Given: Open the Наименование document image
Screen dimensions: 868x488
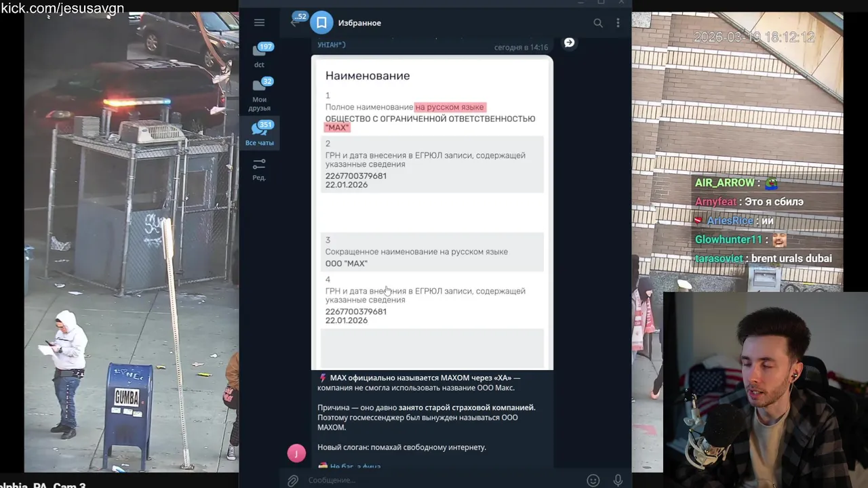Looking at the screenshot, I should pos(432,212).
